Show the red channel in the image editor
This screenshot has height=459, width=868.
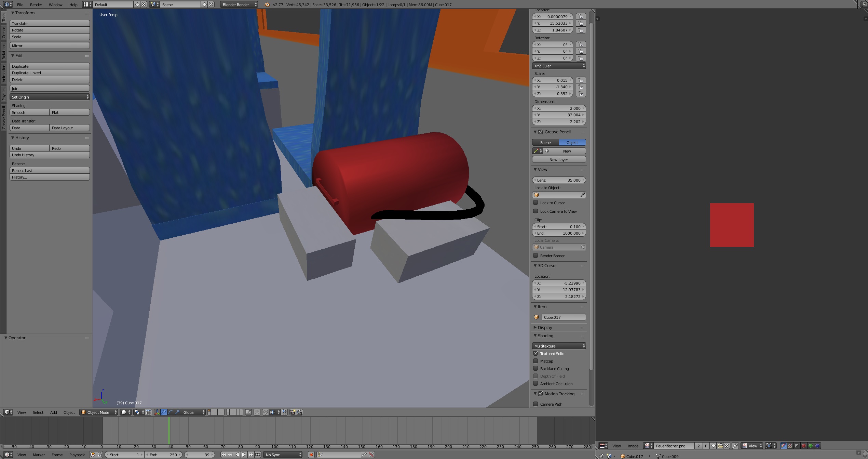pyautogui.click(x=804, y=446)
